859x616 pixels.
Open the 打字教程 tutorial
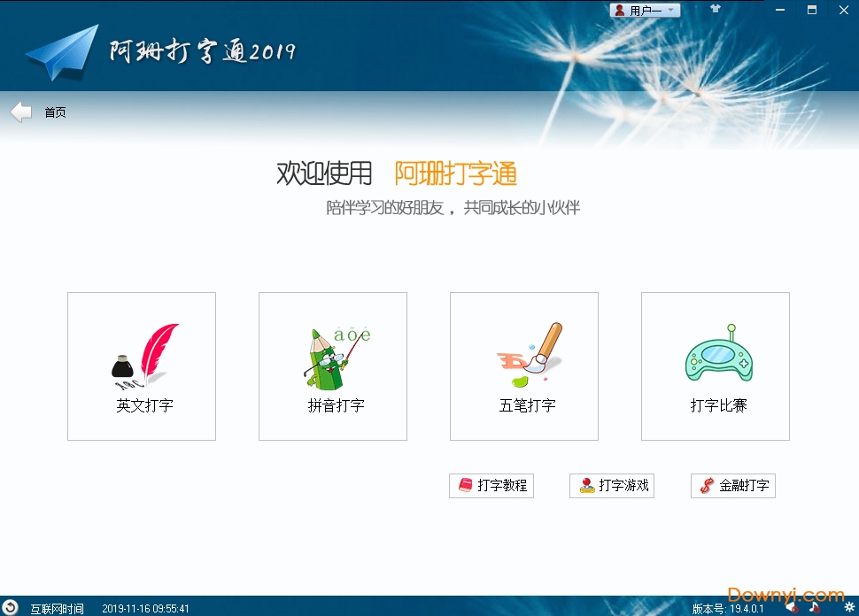[x=491, y=485]
